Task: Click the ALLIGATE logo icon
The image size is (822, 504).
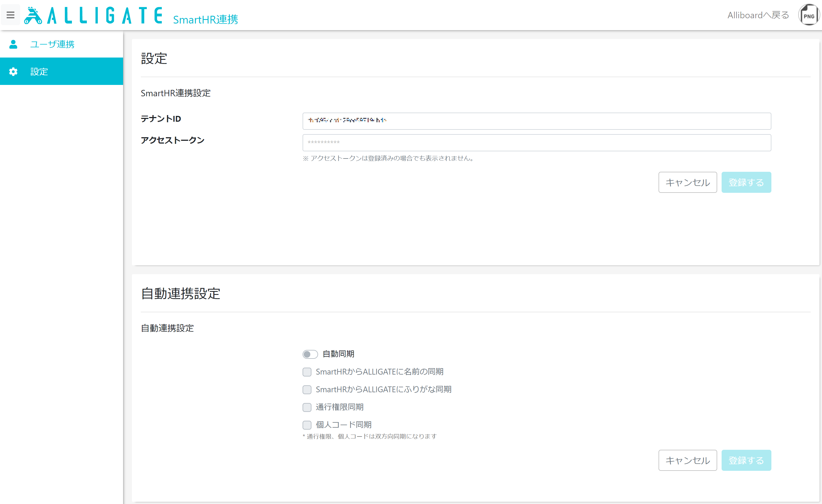Action: point(33,15)
